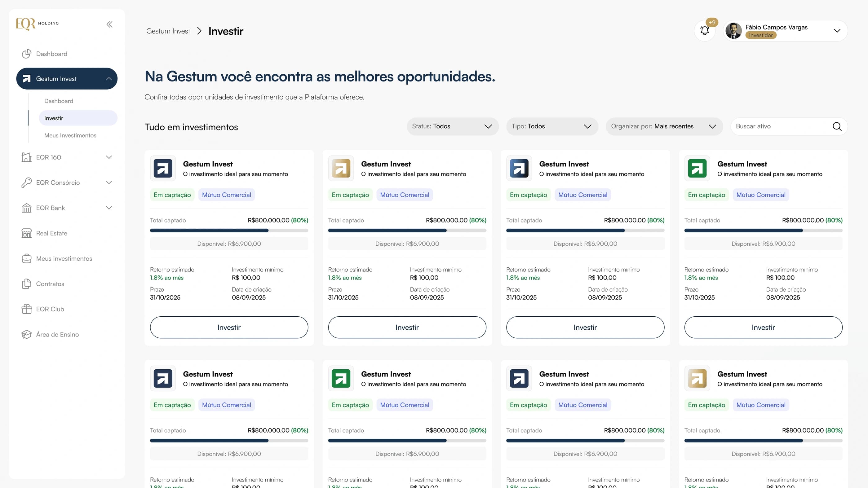Click the Fábio Campos Vargas avatar photo
Viewport: 868px width, 488px height.
coord(733,31)
